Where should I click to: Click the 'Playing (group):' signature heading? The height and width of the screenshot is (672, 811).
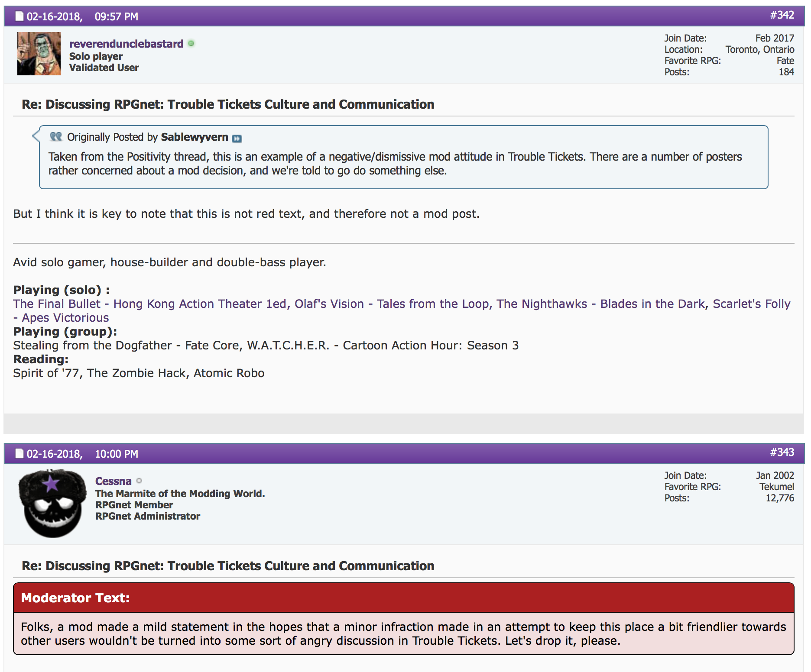(65, 332)
